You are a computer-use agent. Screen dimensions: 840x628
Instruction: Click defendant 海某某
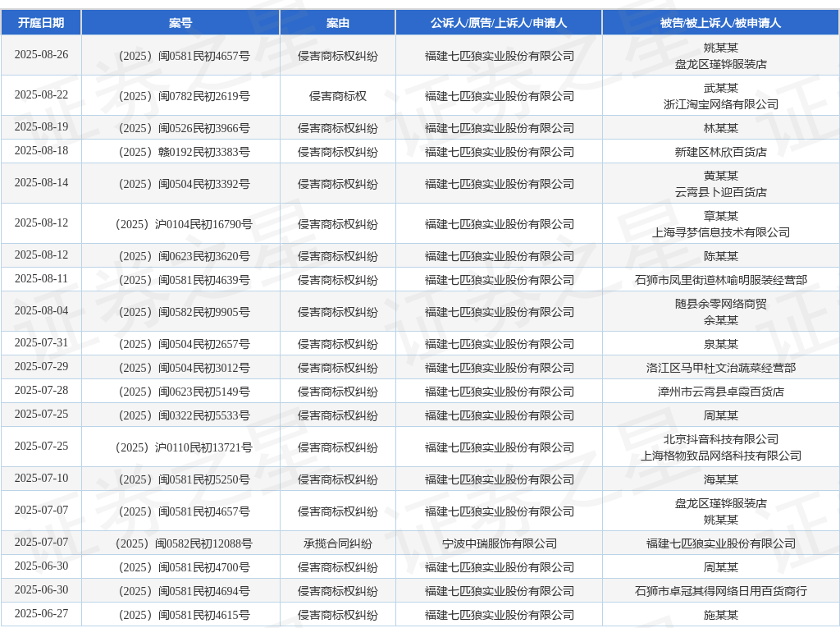tap(720, 479)
